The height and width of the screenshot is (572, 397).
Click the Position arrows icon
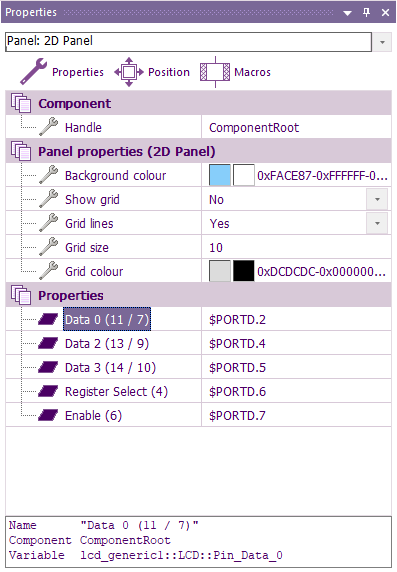(x=129, y=72)
